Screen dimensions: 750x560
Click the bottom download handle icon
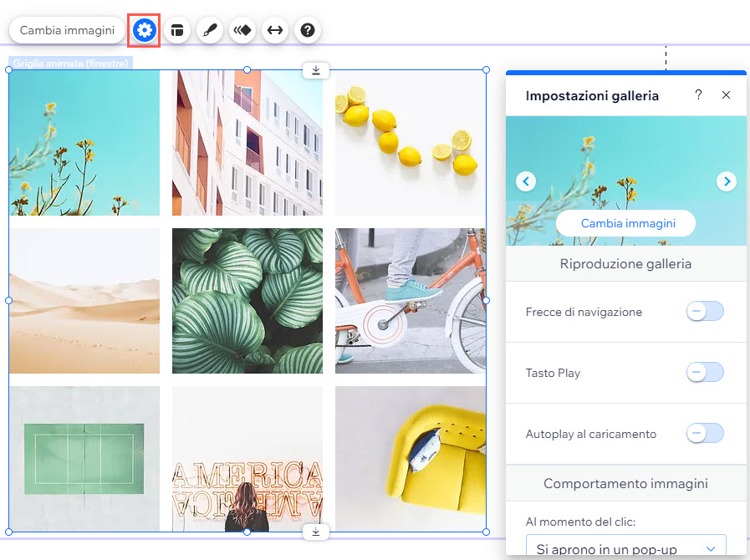click(x=316, y=532)
